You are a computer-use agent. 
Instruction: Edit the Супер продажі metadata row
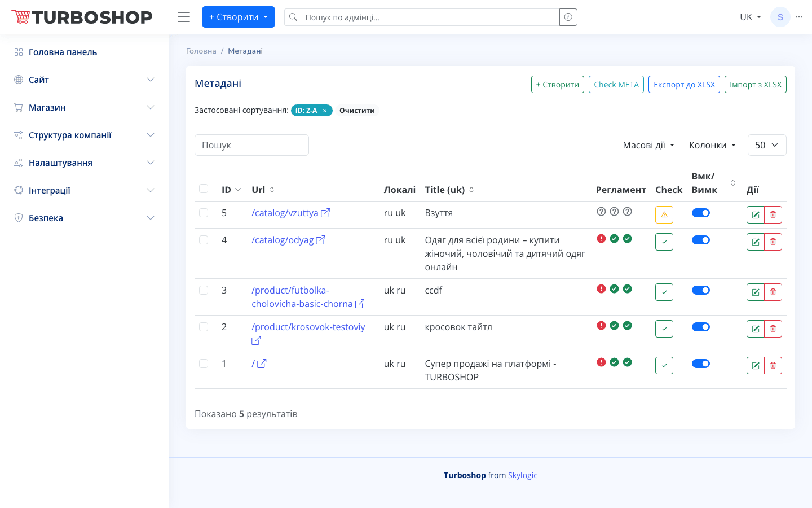756,365
